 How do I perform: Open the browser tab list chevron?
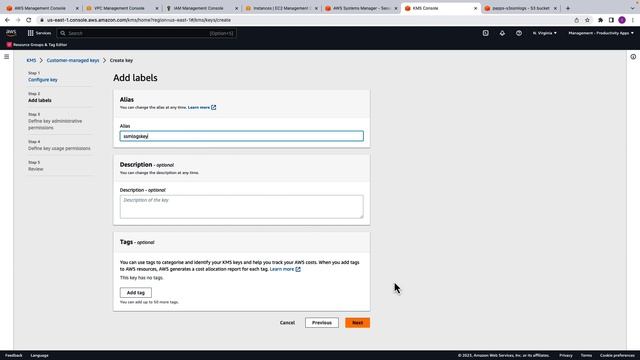(633, 8)
